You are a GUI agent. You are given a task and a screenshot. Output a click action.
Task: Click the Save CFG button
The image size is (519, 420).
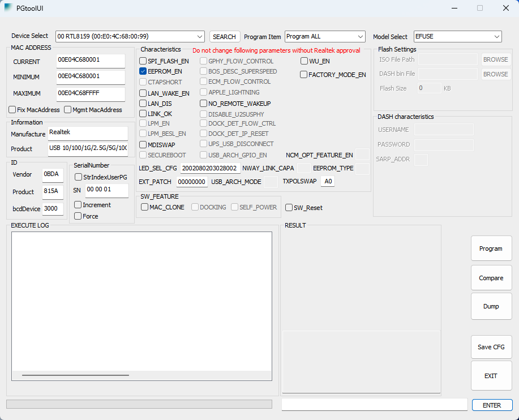(491, 347)
